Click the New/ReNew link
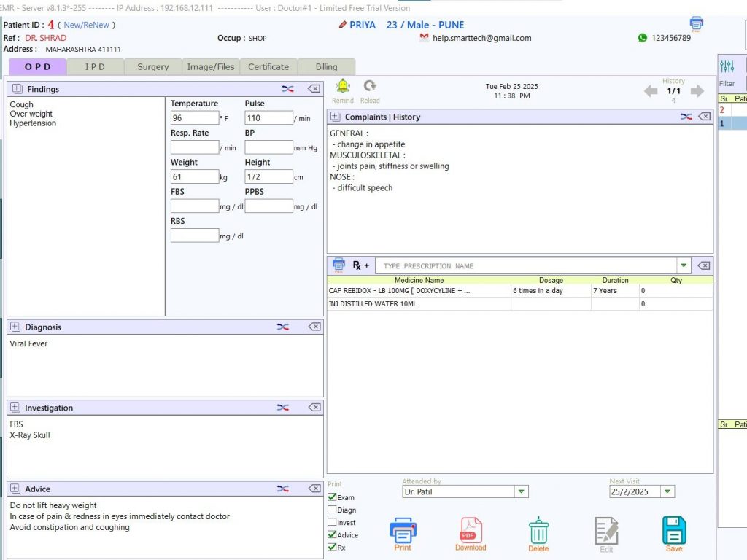Viewport: 747px width, 560px height. (86, 25)
